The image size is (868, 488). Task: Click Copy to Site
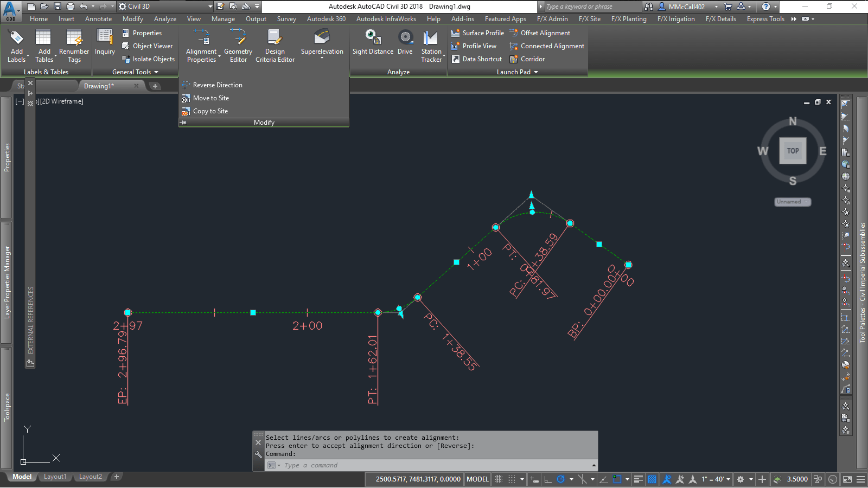[x=205, y=111]
